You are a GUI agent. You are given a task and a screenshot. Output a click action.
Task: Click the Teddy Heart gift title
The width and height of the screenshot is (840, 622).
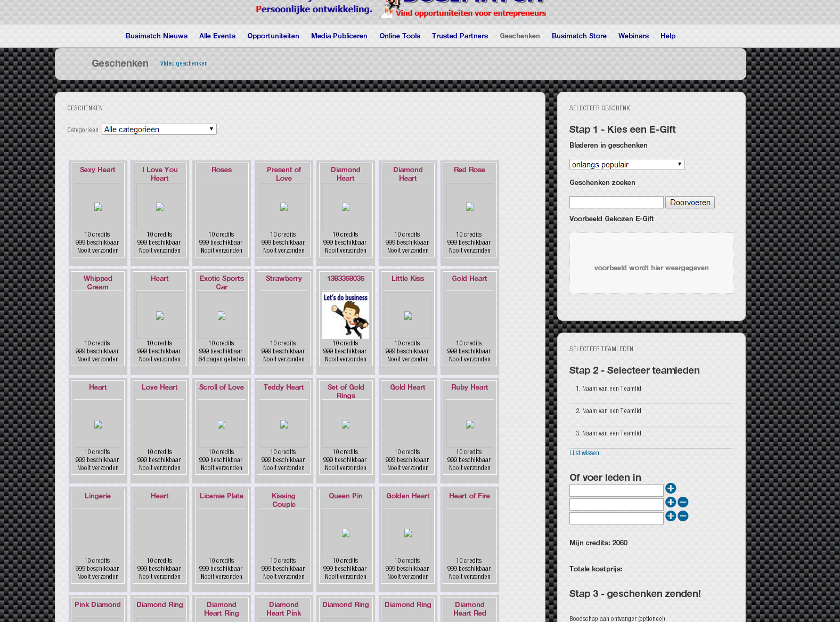pyautogui.click(x=283, y=387)
